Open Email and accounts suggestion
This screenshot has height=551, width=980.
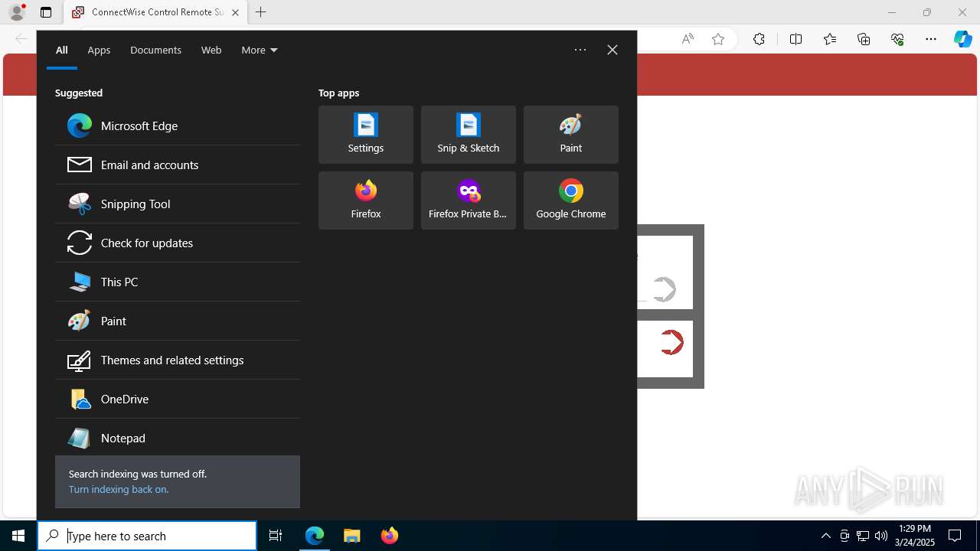pyautogui.click(x=178, y=165)
